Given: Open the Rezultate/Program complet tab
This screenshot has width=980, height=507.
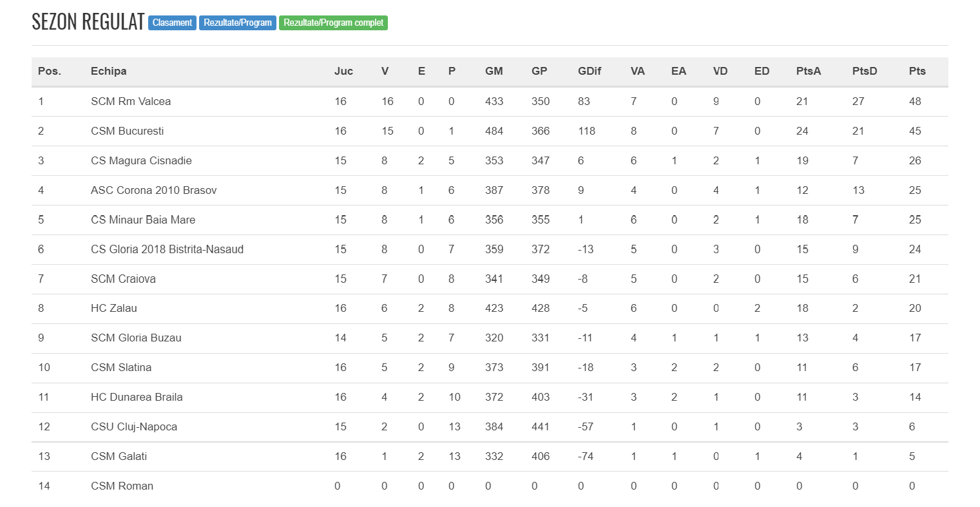Looking at the screenshot, I should (x=333, y=23).
